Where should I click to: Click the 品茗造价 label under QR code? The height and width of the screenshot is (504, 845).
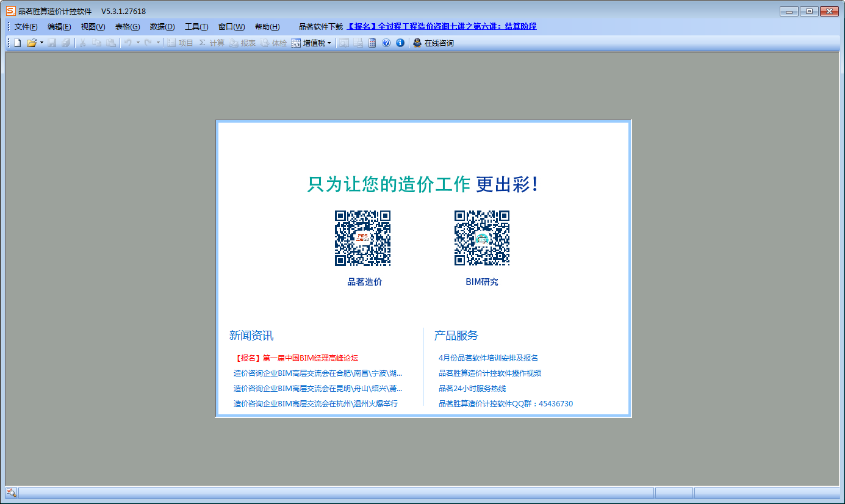pyautogui.click(x=365, y=282)
